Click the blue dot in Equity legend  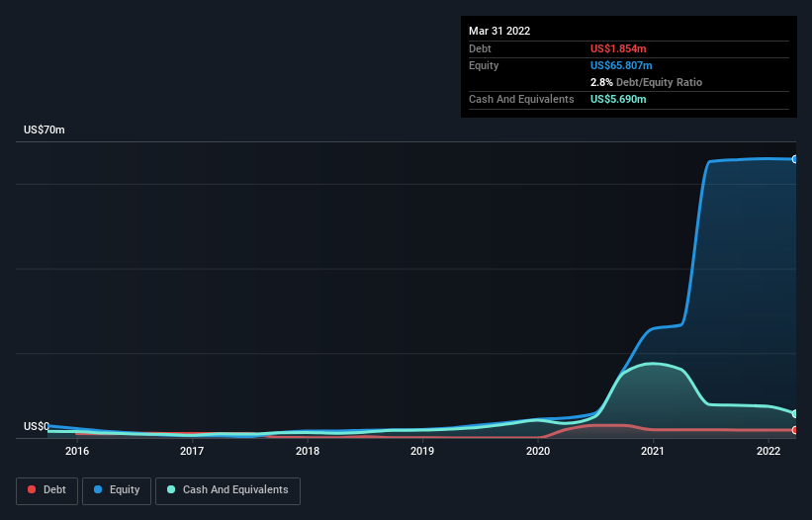98,489
